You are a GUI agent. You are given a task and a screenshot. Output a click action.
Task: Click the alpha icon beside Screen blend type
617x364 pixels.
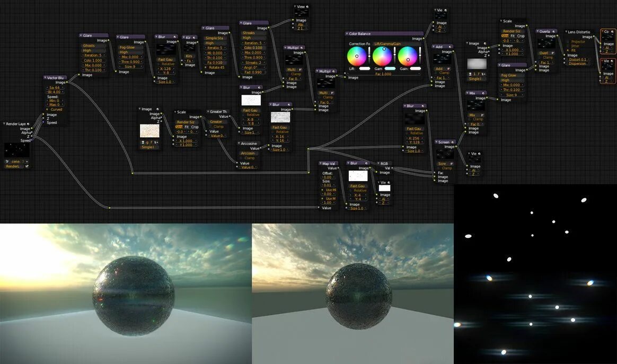451,164
